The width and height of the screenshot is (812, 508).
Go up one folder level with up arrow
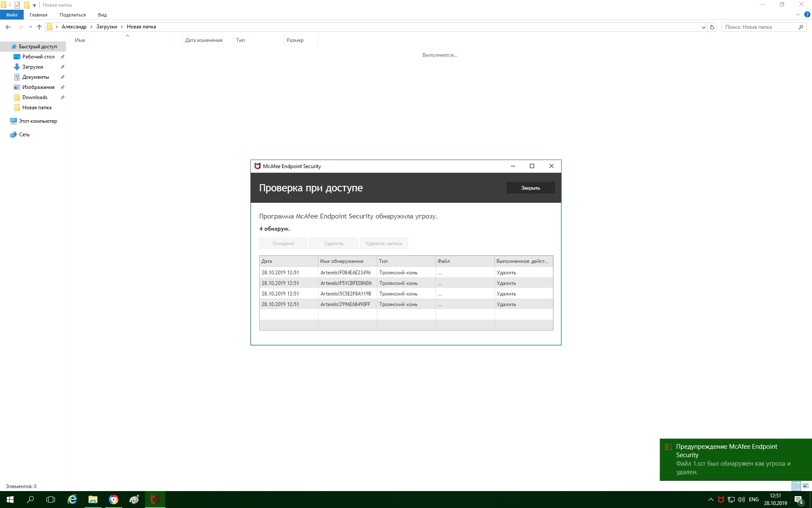point(39,27)
